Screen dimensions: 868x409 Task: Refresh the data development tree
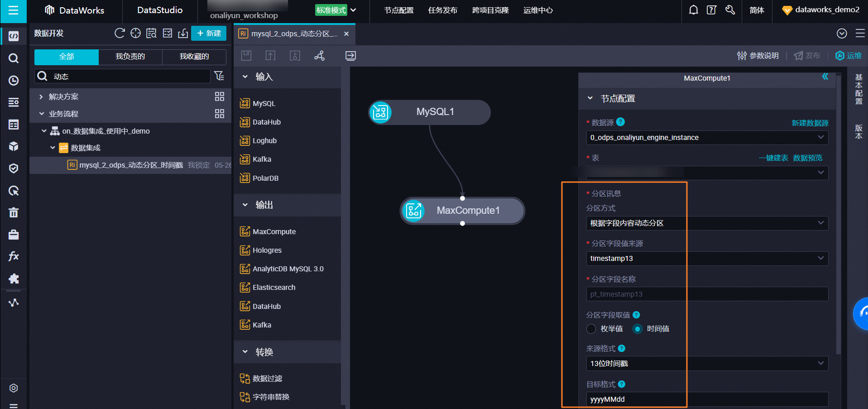point(120,33)
